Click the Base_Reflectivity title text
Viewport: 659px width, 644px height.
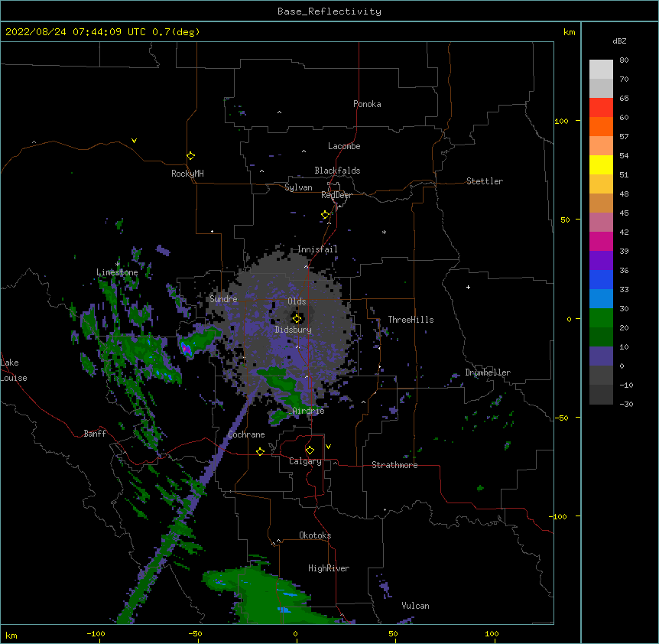[x=329, y=11]
